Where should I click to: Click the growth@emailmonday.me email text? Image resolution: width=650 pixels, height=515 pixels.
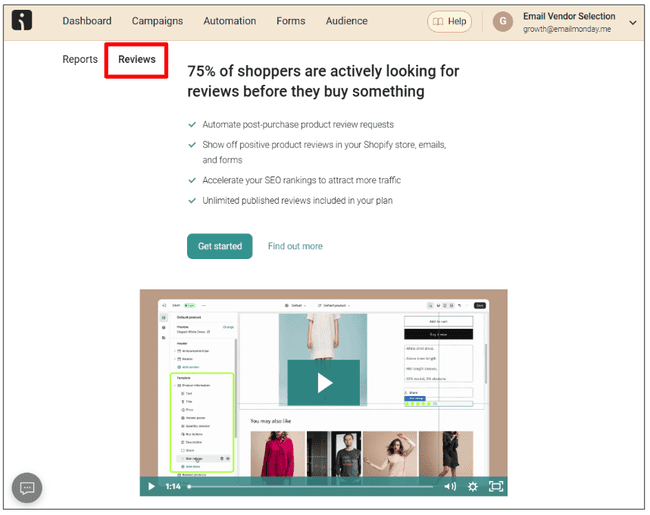coord(567,29)
